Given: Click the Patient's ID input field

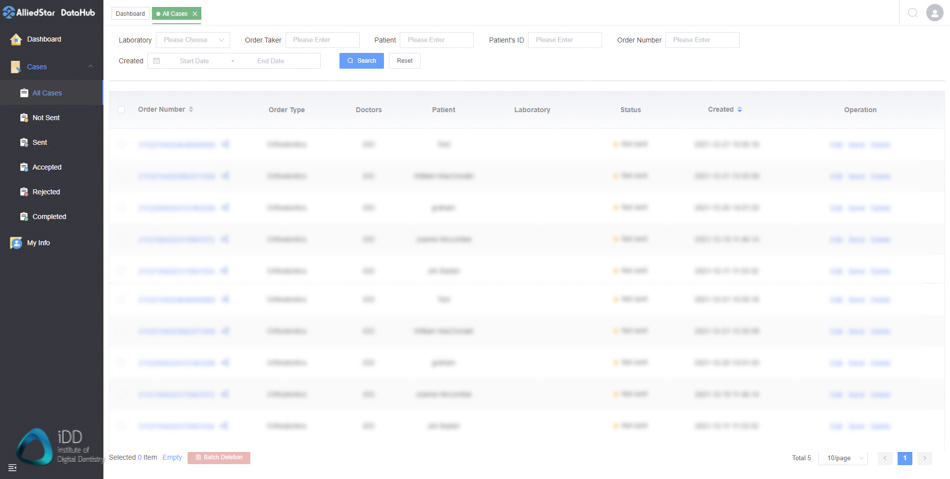Looking at the screenshot, I should [x=564, y=40].
